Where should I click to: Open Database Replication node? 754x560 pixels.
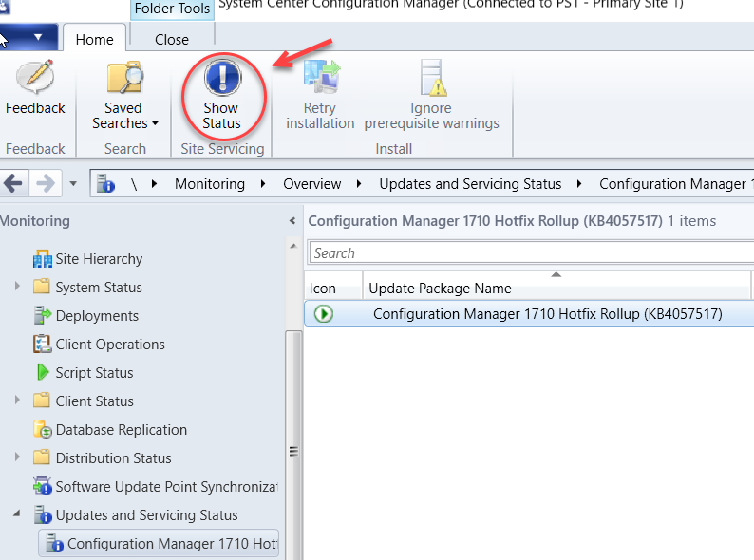pos(122,429)
